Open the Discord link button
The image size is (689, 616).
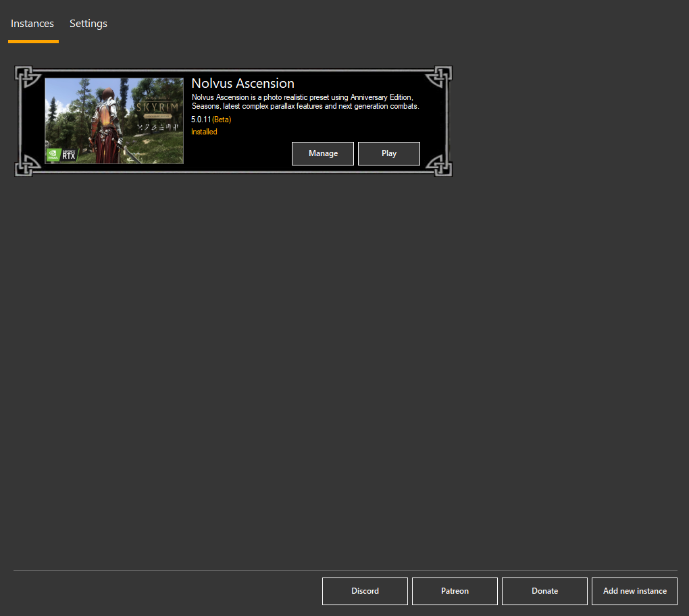pos(365,591)
